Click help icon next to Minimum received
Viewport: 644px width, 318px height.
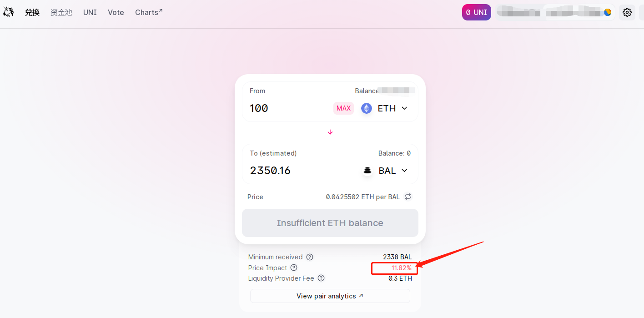pos(310,257)
